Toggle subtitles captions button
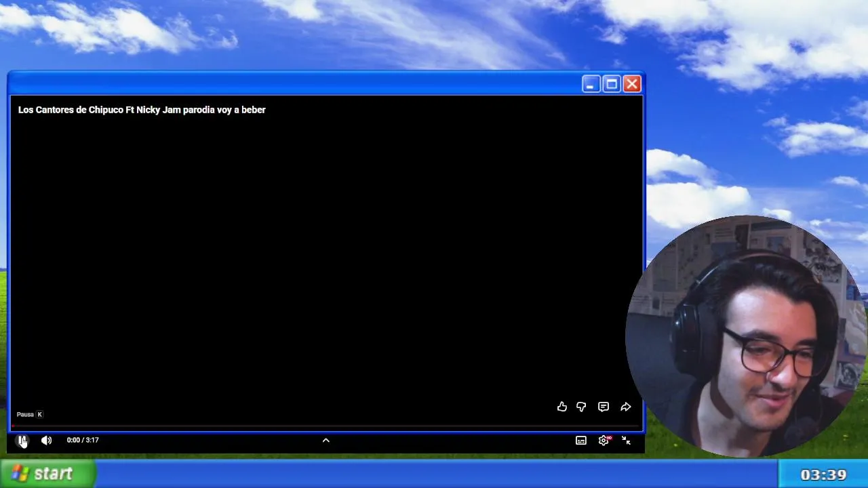Screen dimensions: 868x488 581,441
